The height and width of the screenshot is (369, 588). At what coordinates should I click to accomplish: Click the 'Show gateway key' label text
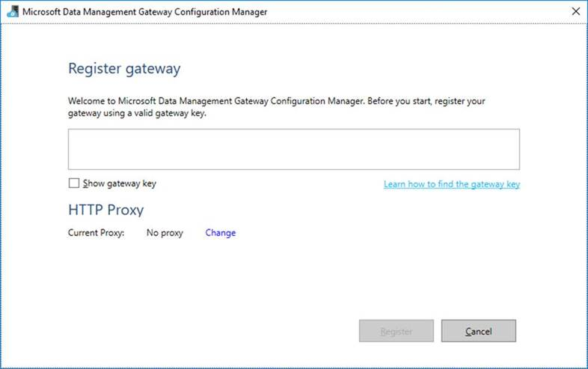pyautogui.click(x=120, y=183)
